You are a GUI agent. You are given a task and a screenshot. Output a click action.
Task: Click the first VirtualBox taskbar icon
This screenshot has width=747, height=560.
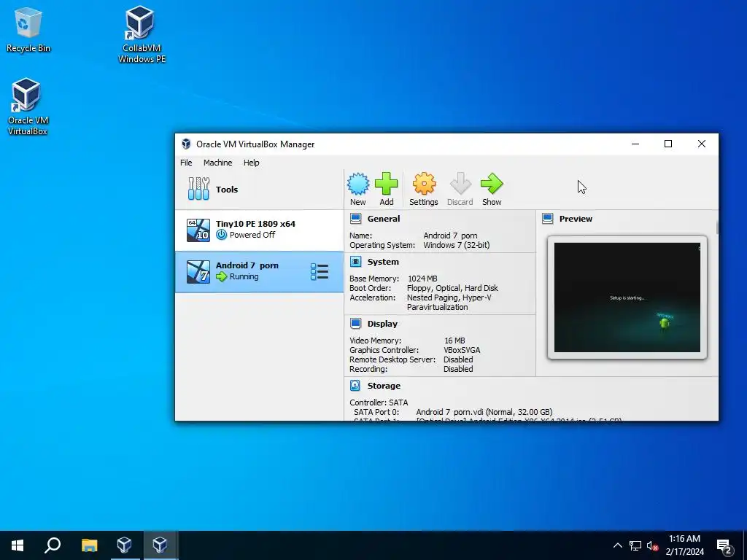click(124, 545)
